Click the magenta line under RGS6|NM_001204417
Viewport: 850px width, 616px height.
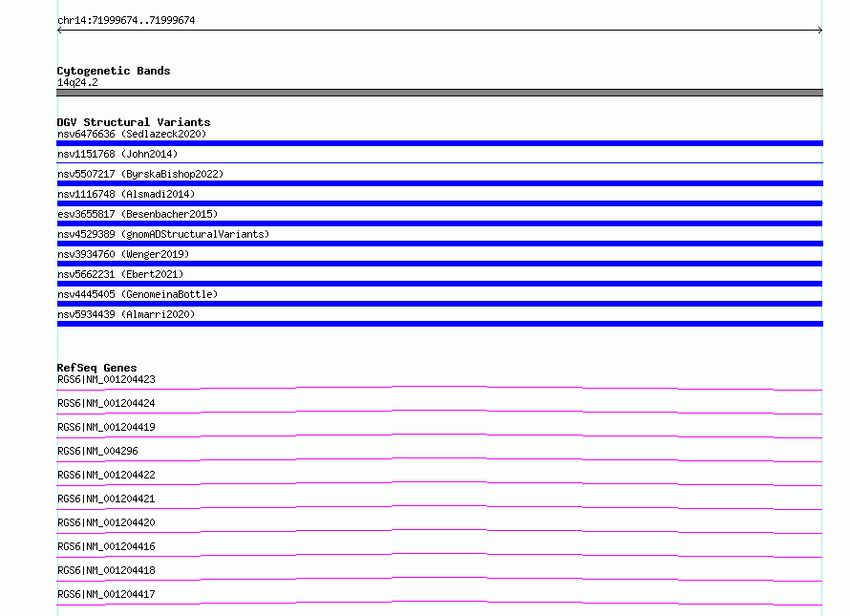[439, 603]
